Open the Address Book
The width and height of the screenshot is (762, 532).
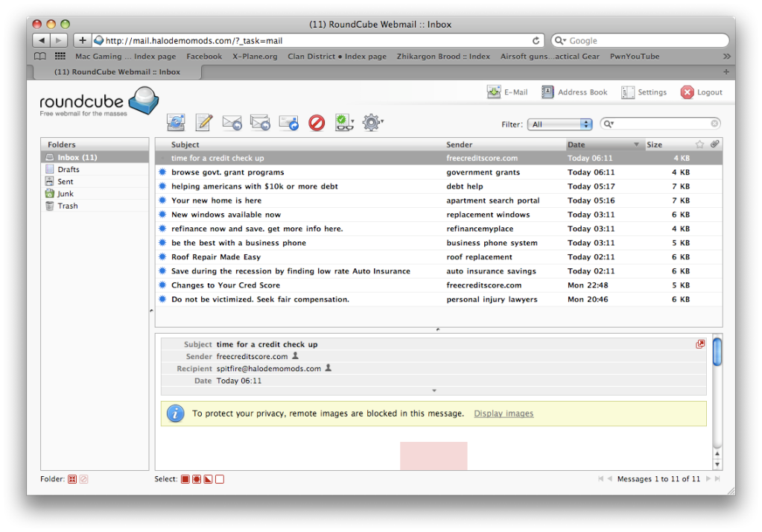[574, 92]
